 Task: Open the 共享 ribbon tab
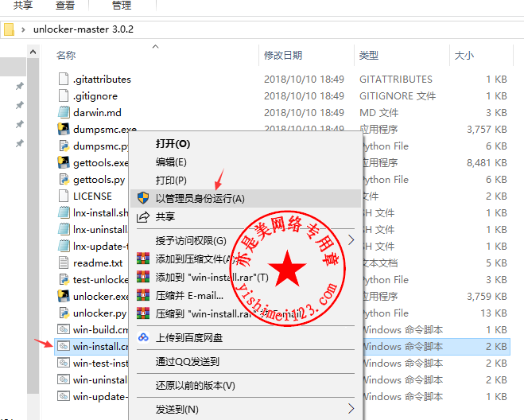23,5
